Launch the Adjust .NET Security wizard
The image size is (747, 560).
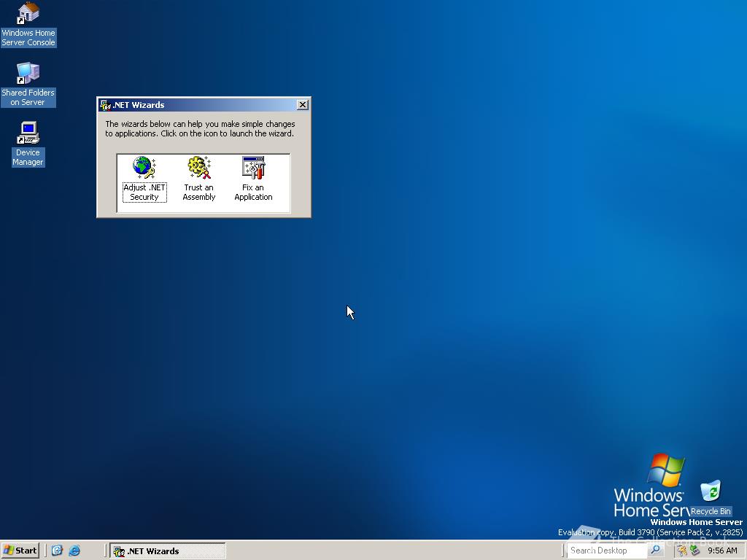tap(144, 179)
